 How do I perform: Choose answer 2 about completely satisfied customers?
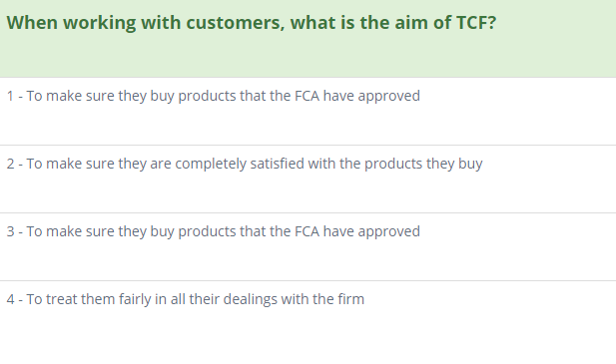tap(308, 180)
